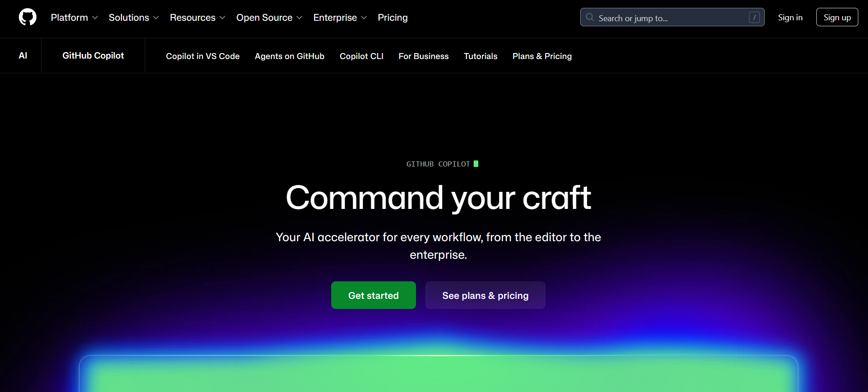
Task: Expand the Solutions dropdown
Action: pos(134,18)
